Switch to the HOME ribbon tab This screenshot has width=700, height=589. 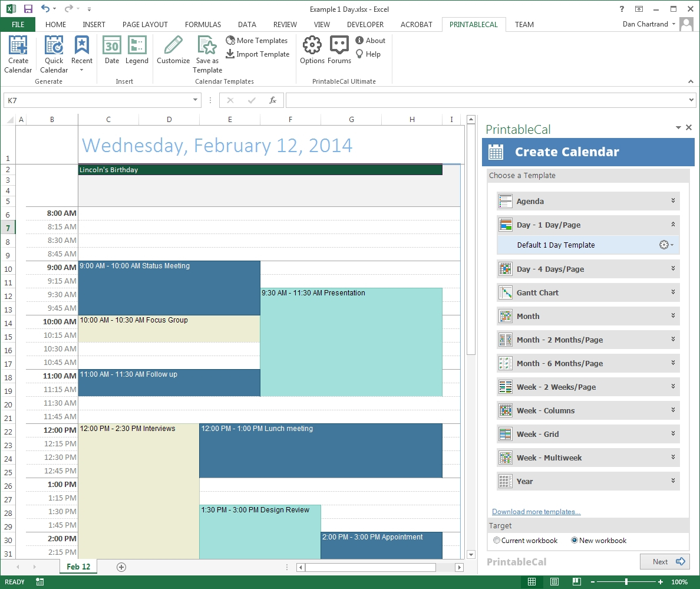pyautogui.click(x=55, y=25)
